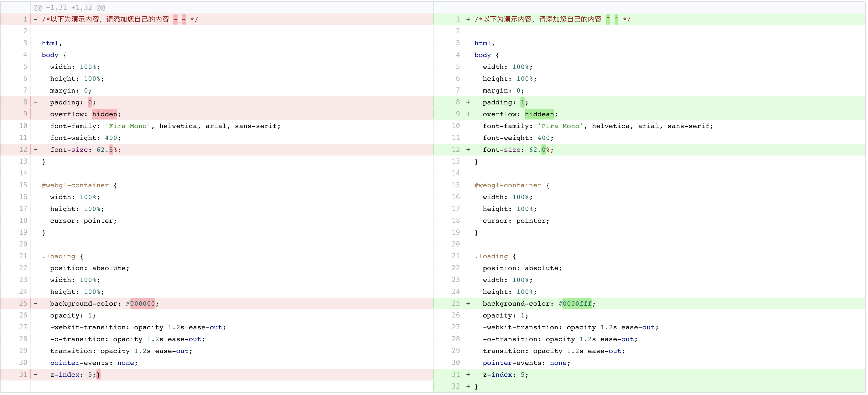The image size is (868, 395).
Task: Click removed 'background-color: #000000;' line
Action: pyautogui.click(x=217, y=303)
